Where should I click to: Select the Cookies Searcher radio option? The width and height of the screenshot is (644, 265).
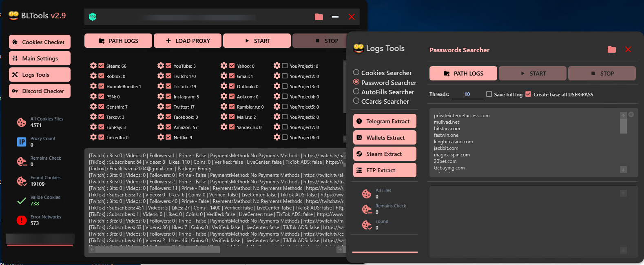point(356,72)
